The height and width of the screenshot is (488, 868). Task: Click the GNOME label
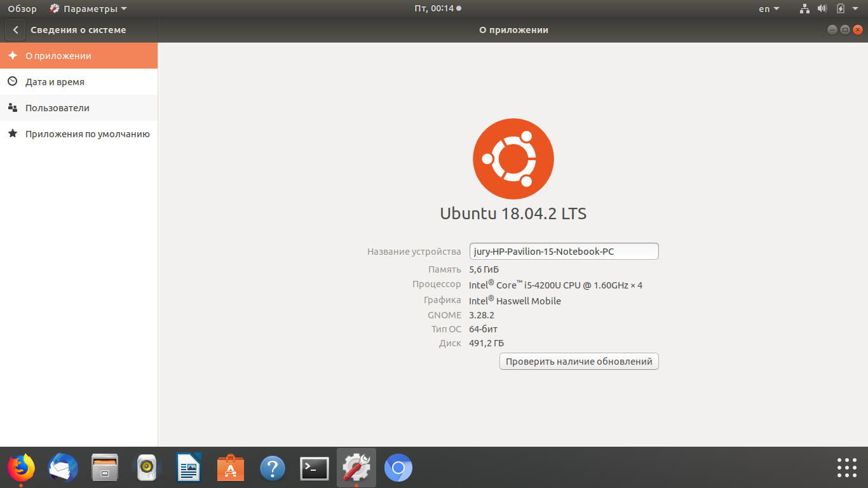[445, 315]
